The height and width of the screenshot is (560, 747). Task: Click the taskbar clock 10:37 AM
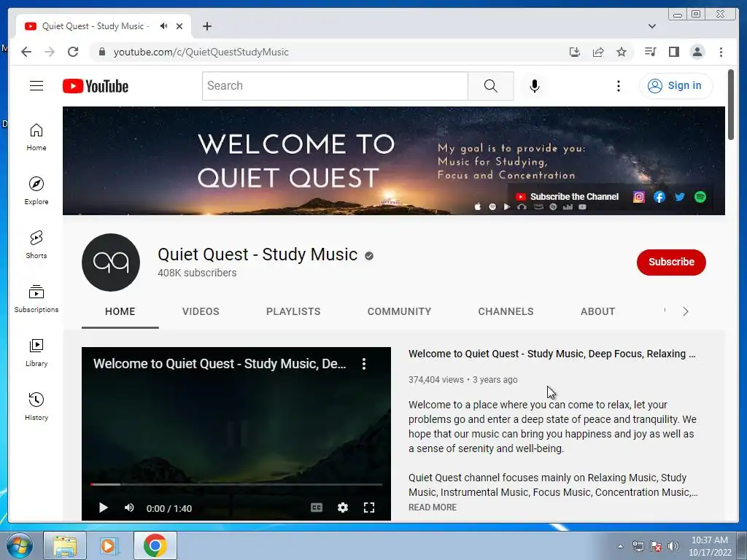click(x=710, y=540)
